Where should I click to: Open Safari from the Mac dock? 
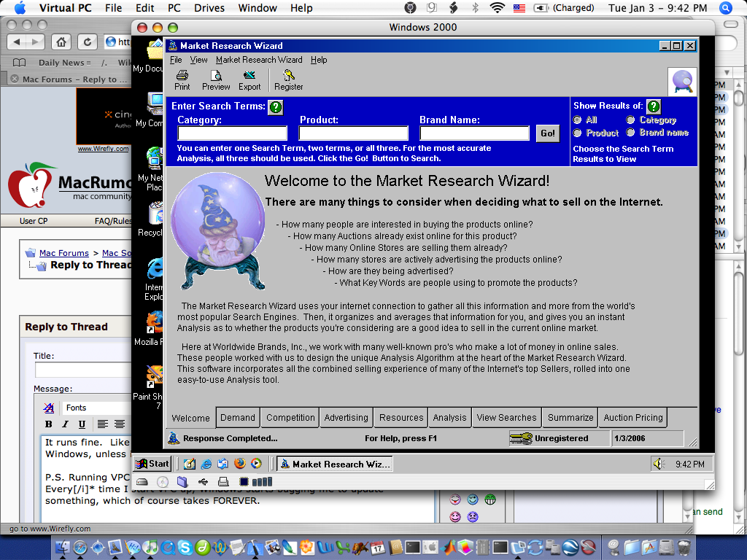[x=80, y=548]
